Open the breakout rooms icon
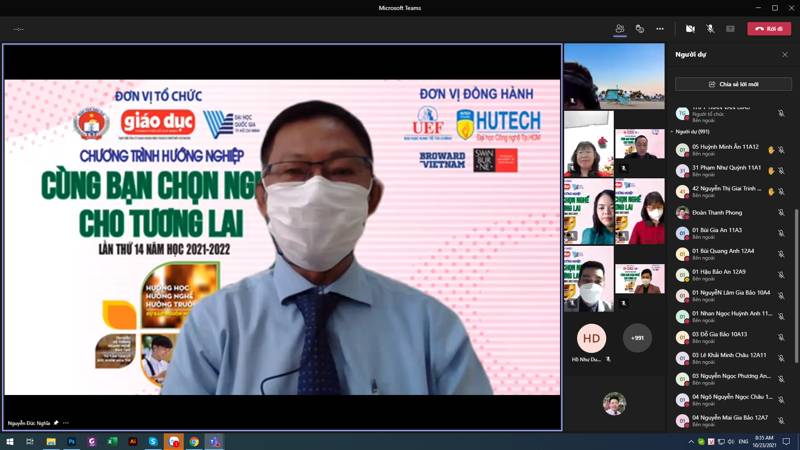The height and width of the screenshot is (450, 800). tap(640, 29)
